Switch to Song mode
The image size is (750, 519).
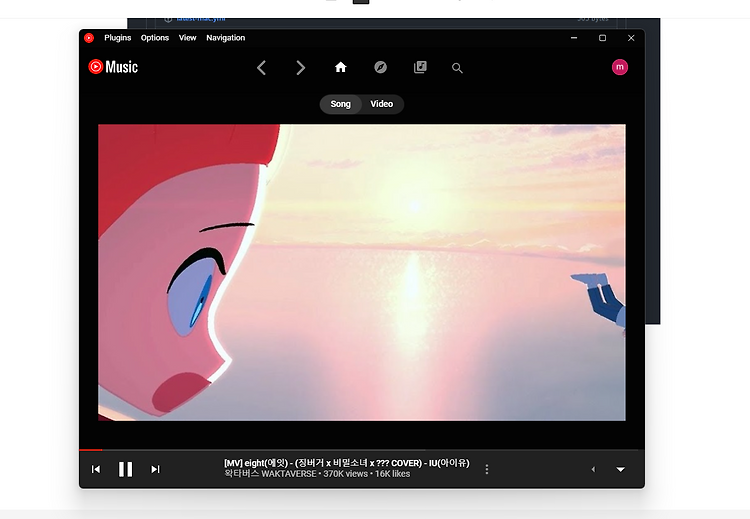[341, 104]
